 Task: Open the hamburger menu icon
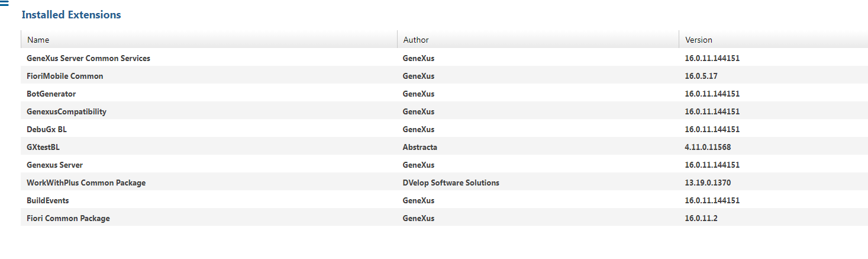(x=4, y=4)
